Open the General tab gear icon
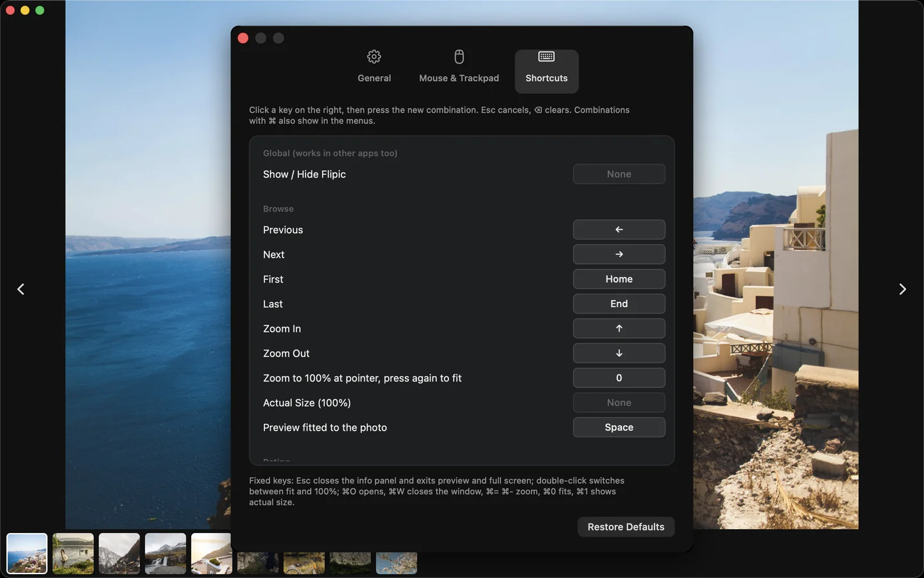 (374, 57)
